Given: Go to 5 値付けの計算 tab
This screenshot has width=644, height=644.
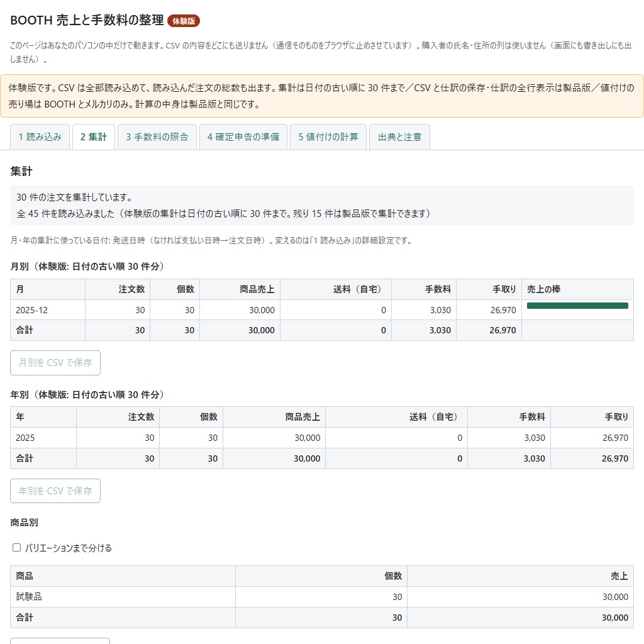Looking at the screenshot, I should pyautogui.click(x=328, y=136).
